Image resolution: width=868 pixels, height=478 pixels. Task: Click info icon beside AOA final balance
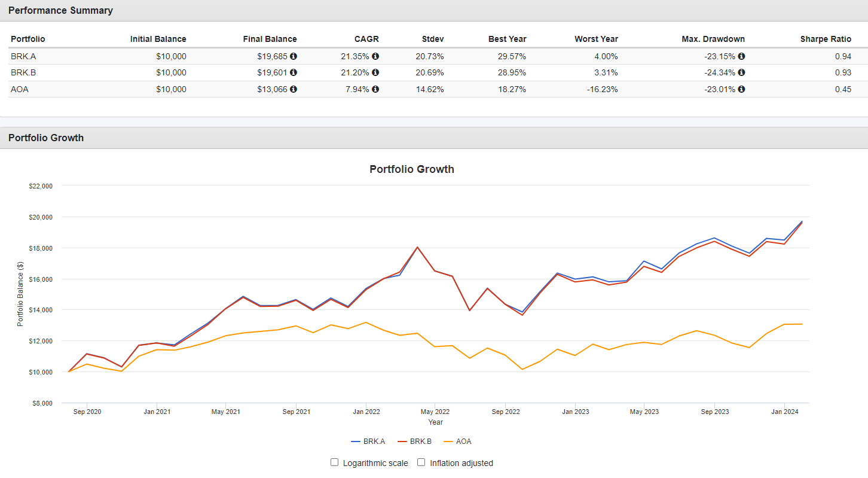294,89
